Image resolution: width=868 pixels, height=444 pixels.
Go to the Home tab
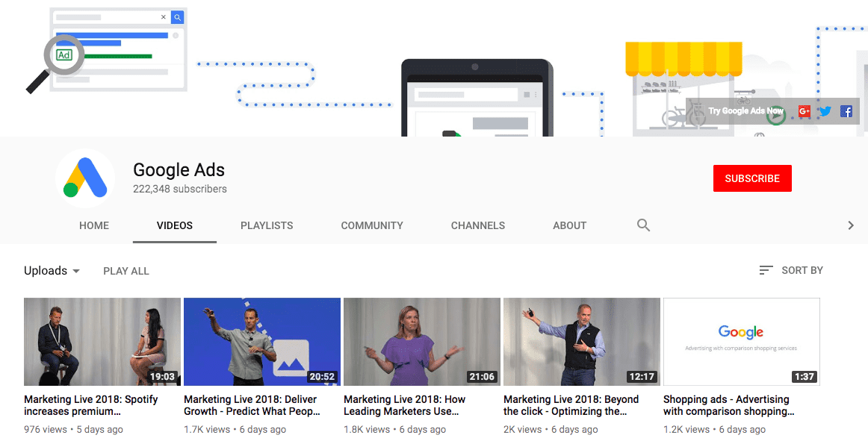tap(94, 225)
